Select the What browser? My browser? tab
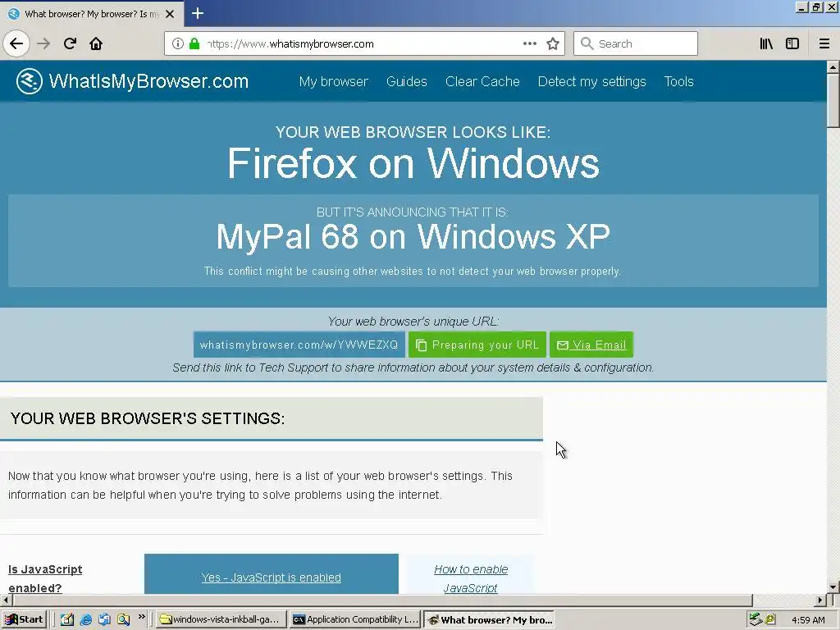 [x=92, y=14]
